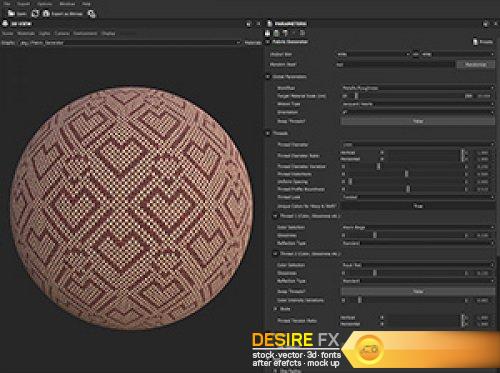The image size is (500, 373).
Task: Open the Workflow dropdown
Action: pos(418,88)
